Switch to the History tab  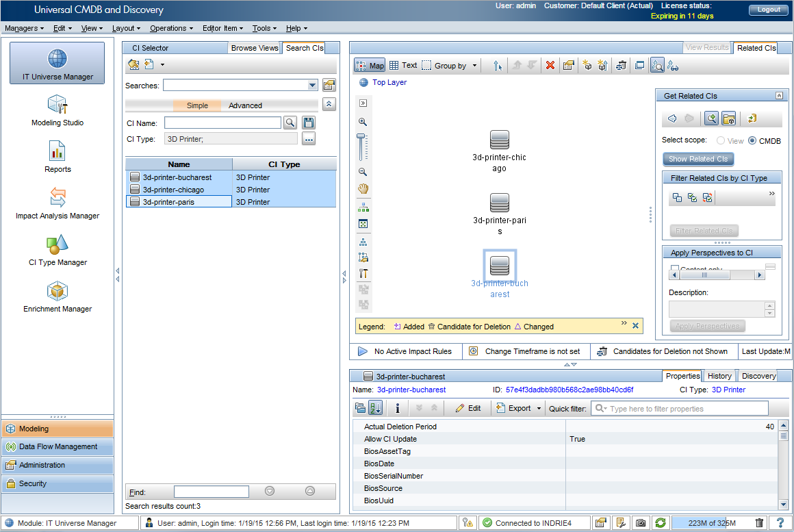719,376
